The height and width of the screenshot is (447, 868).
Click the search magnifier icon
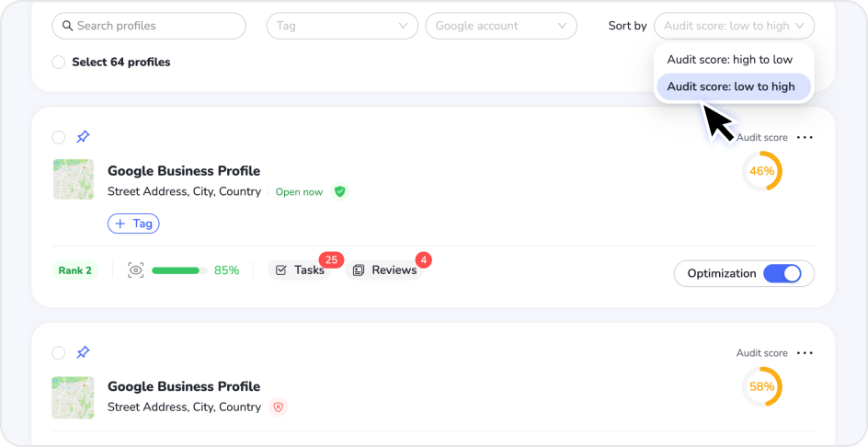(x=67, y=26)
